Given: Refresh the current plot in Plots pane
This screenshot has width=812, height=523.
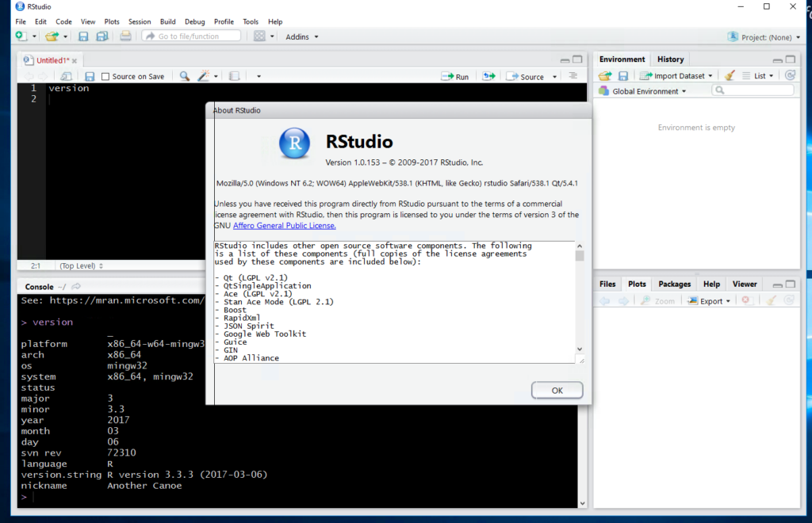Looking at the screenshot, I should coord(789,300).
